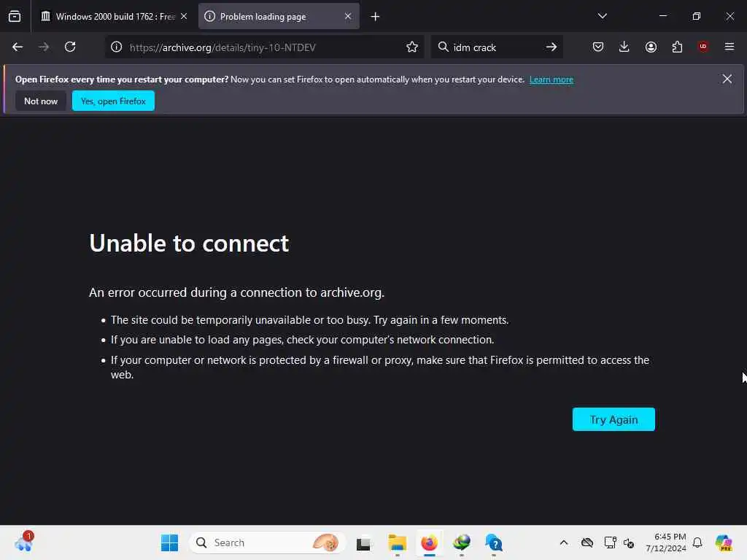Open the Firefox application menu
Image resolution: width=747 pixels, height=560 pixels.
(x=729, y=47)
